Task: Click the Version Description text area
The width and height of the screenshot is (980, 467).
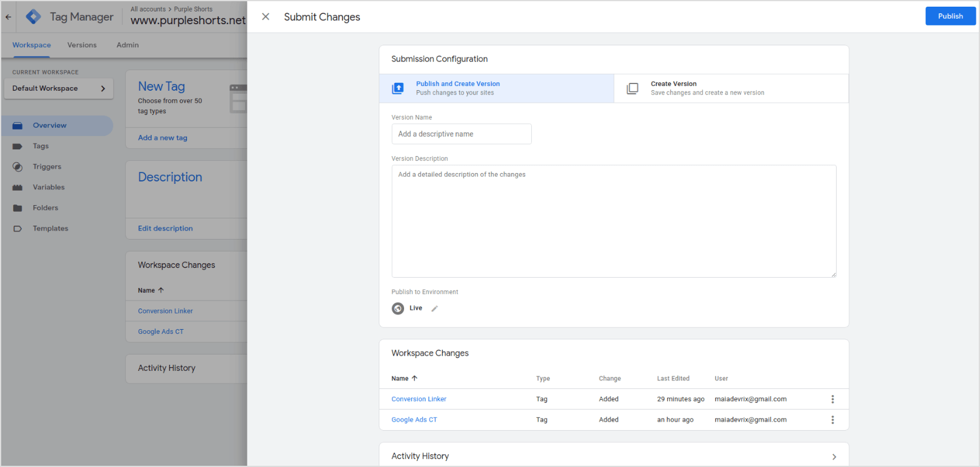Action: point(613,221)
